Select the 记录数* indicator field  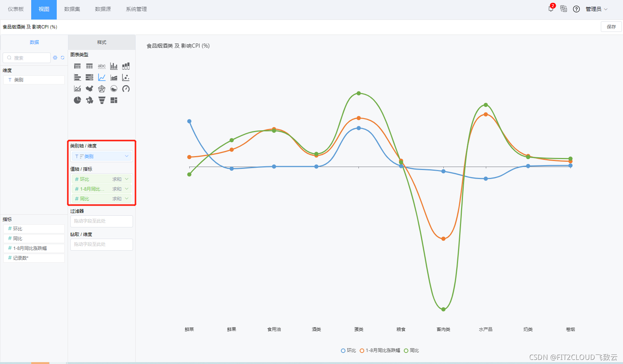click(x=34, y=258)
